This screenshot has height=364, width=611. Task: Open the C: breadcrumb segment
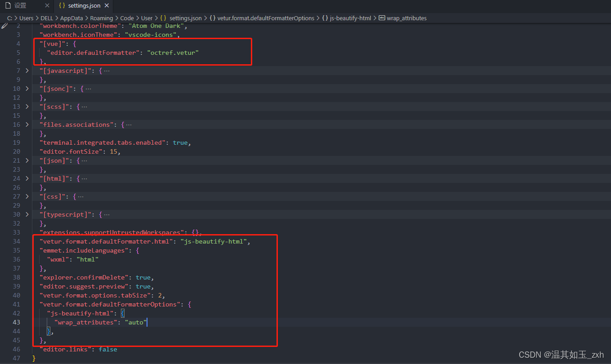coord(9,18)
